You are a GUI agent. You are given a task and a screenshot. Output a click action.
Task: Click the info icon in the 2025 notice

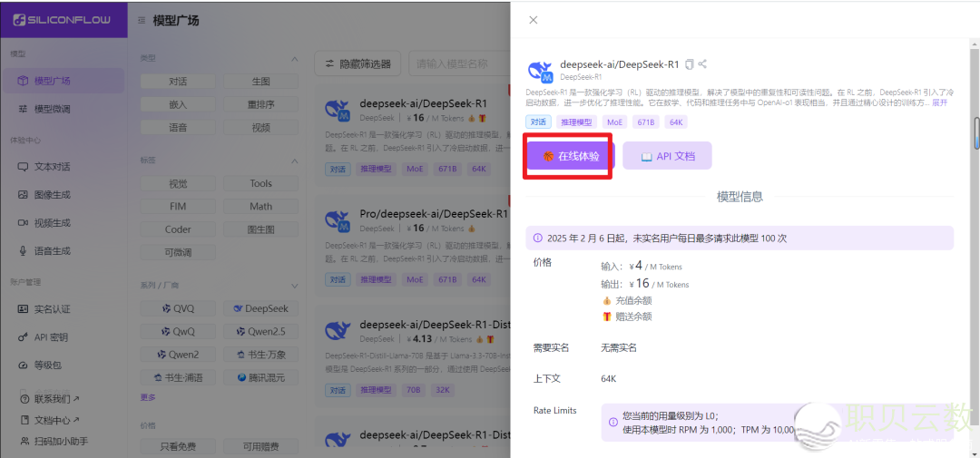tap(537, 238)
